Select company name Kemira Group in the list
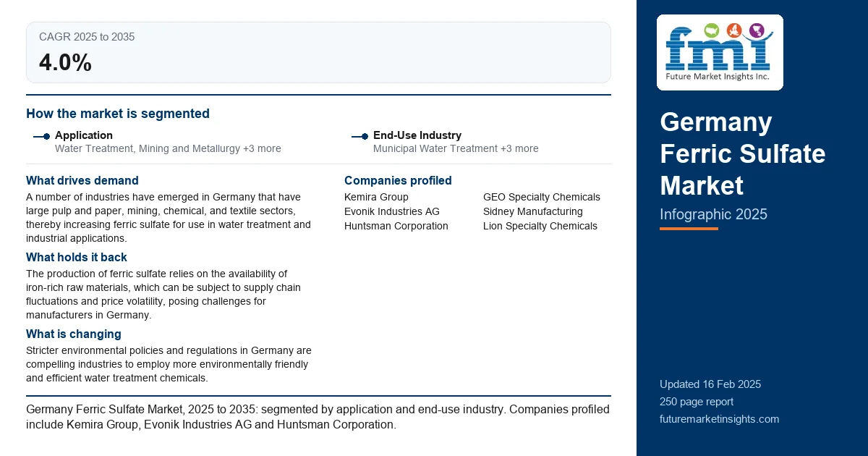 (x=376, y=197)
